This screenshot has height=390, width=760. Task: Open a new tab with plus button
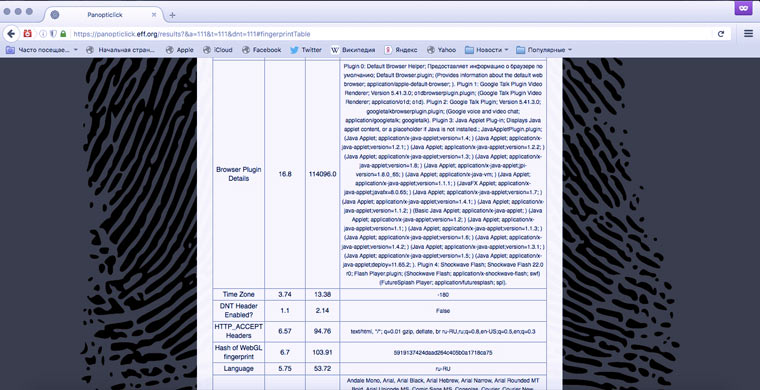click(x=173, y=15)
